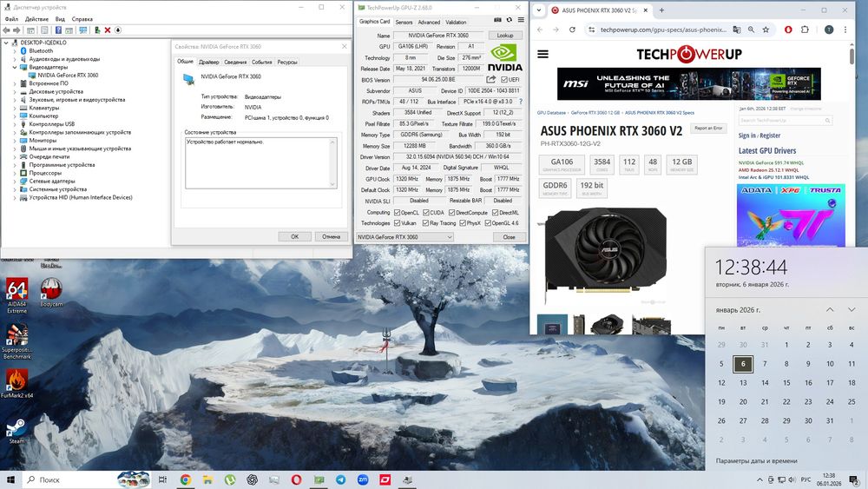Toggle the CUDA checkbox
The image size is (868, 489).
click(425, 213)
